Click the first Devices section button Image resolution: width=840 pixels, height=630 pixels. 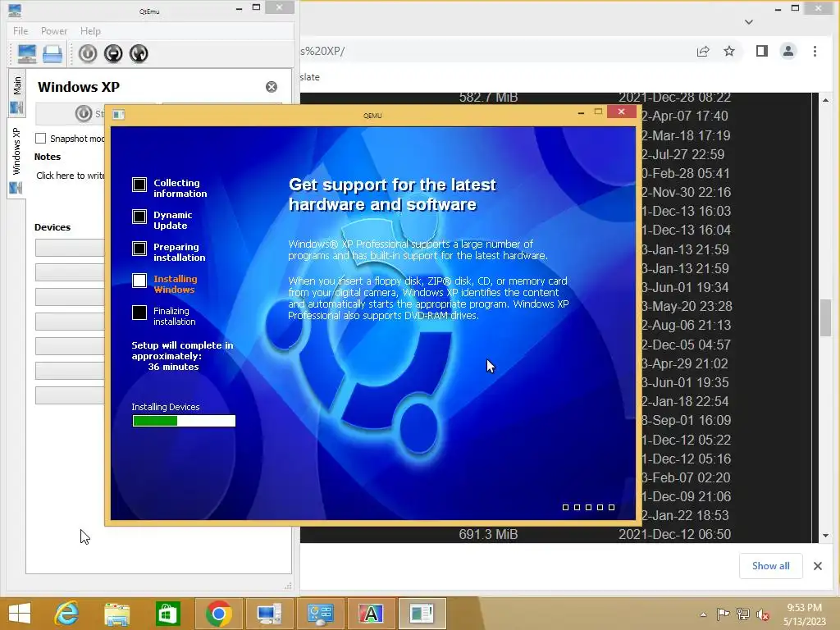tap(71, 248)
